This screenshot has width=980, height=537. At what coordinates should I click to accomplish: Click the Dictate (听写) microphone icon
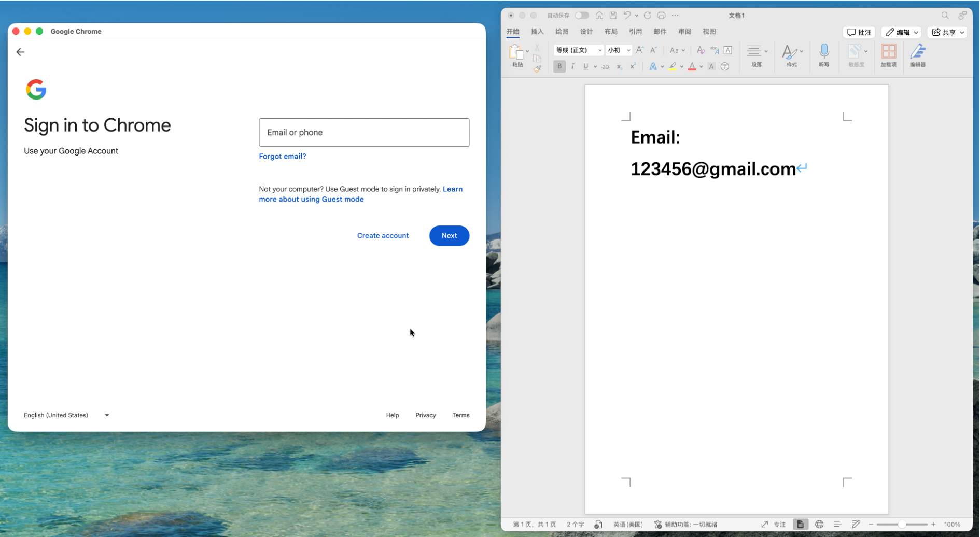(823, 52)
